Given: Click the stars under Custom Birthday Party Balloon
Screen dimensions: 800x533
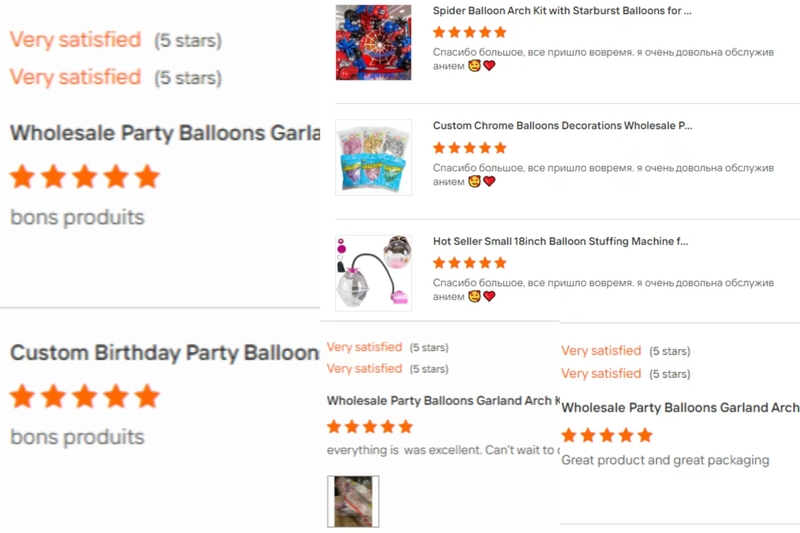Looking at the screenshot, I should [85, 397].
